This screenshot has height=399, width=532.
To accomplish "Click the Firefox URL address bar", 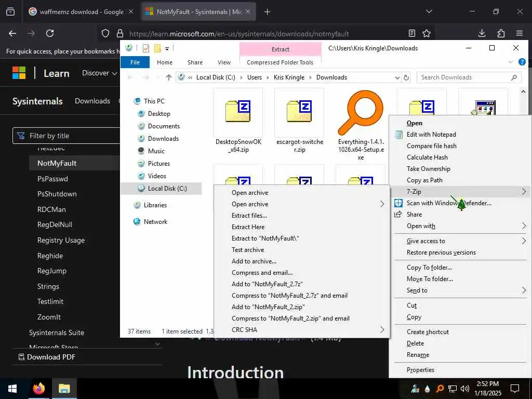I will (239, 34).
